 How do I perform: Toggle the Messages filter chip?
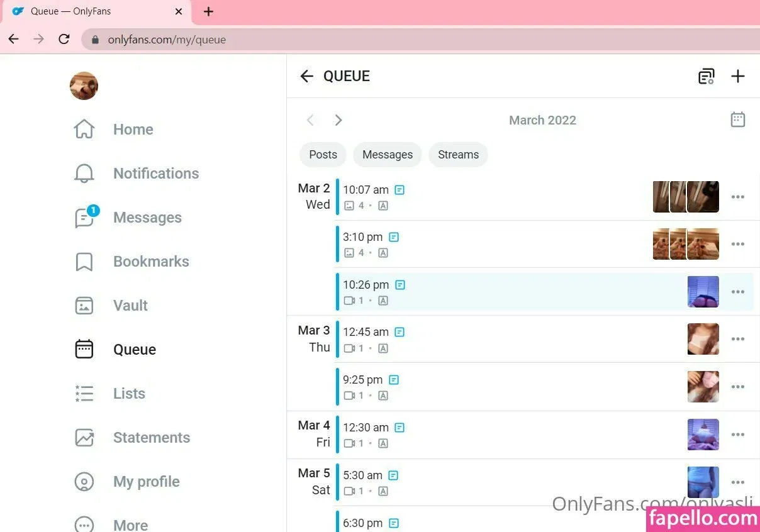coord(388,155)
